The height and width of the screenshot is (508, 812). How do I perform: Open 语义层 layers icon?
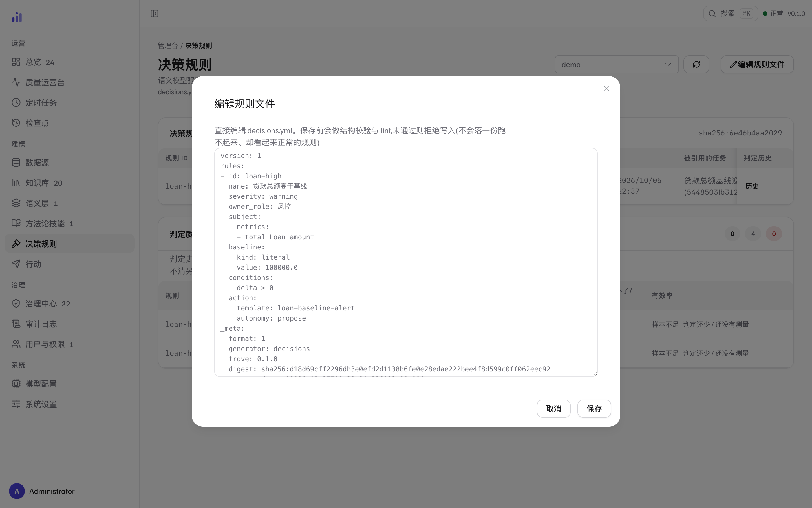[x=16, y=203]
